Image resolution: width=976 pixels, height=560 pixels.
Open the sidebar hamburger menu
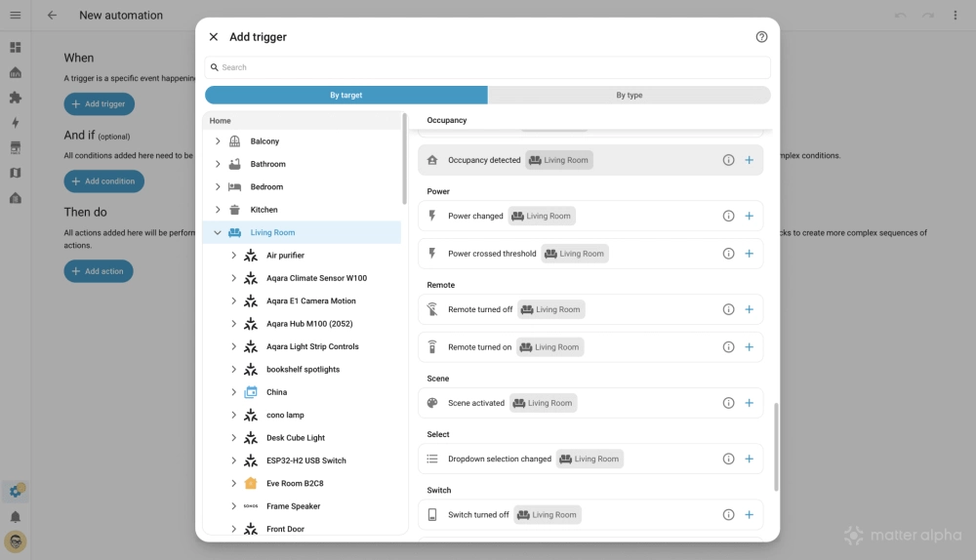[x=16, y=15]
